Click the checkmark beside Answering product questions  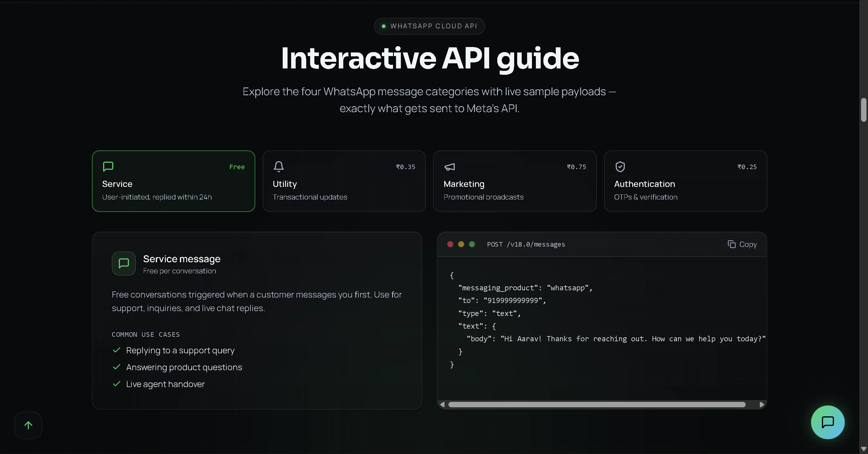[116, 367]
